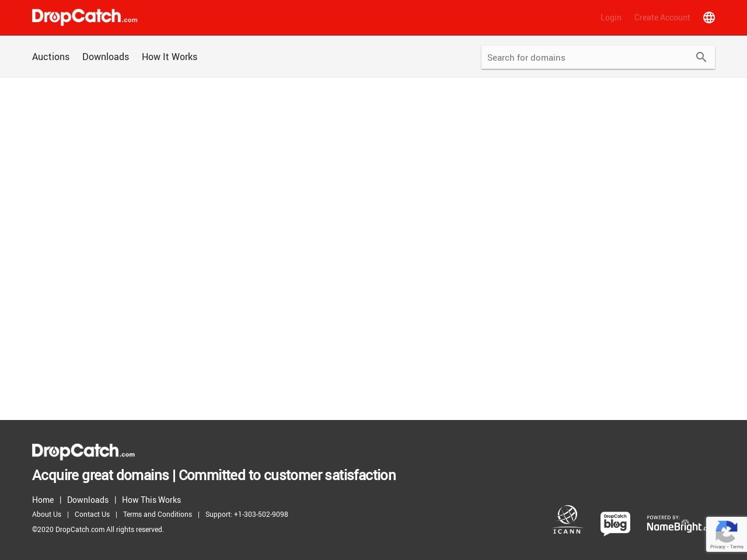The width and height of the screenshot is (747, 560).
Task: Open the globe language selector icon
Action: tap(708, 17)
